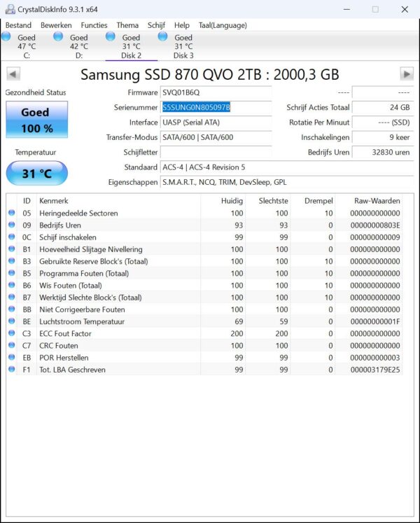Click the ID column header
Viewport: 420px width, 523px height.
27,201
